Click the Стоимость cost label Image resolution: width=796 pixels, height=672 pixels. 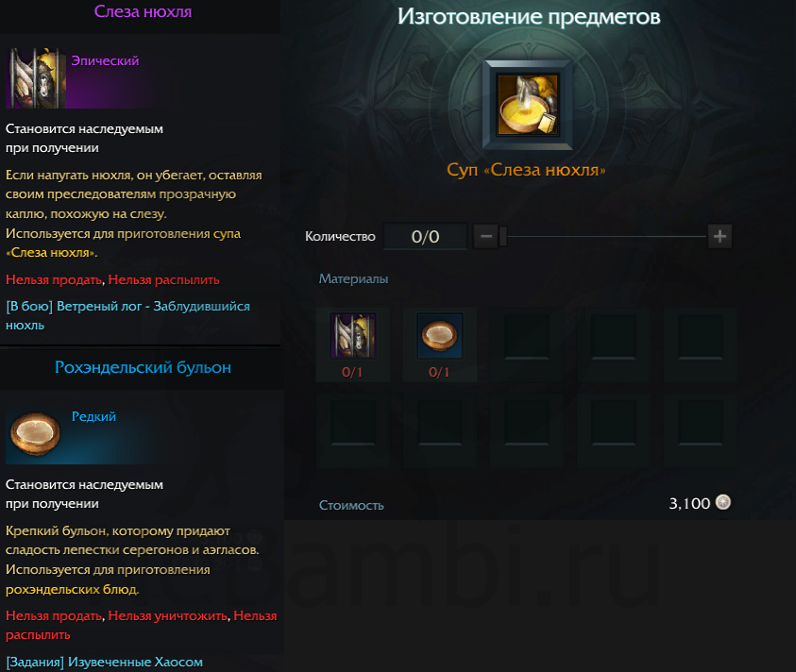click(x=351, y=505)
